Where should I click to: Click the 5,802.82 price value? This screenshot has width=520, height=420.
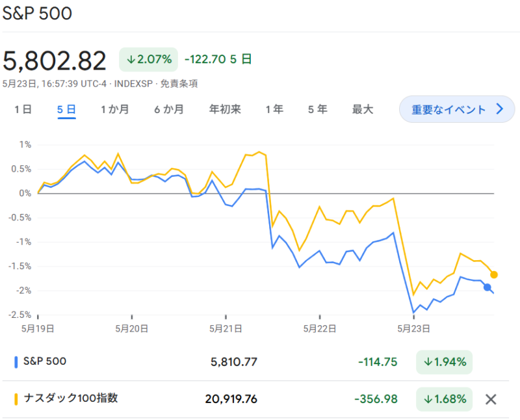pyautogui.click(x=54, y=61)
